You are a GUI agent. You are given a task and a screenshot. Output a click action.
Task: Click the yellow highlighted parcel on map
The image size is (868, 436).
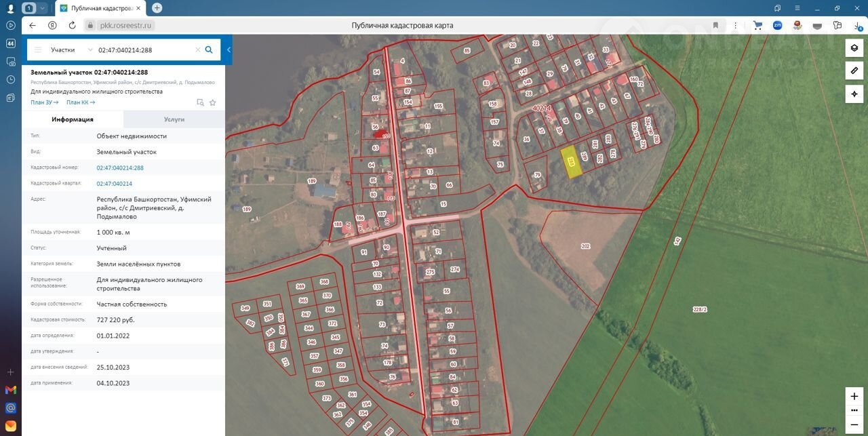coord(573,163)
